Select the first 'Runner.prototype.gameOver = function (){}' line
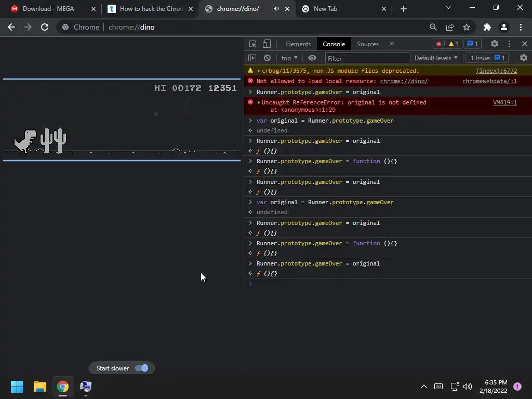The image size is (532, 399). (327, 162)
